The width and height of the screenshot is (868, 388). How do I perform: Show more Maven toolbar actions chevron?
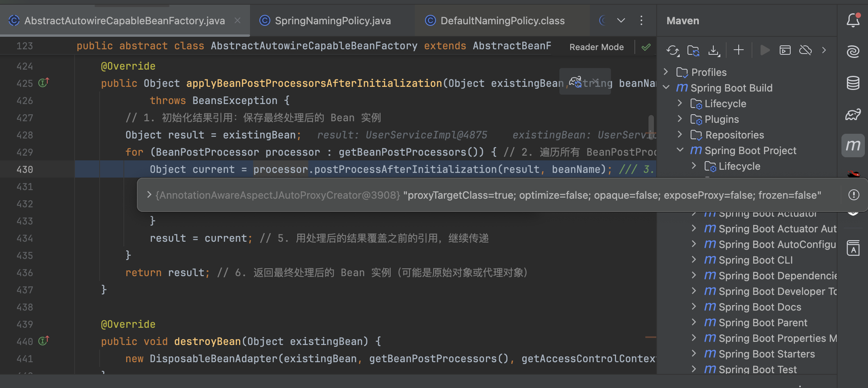(824, 50)
